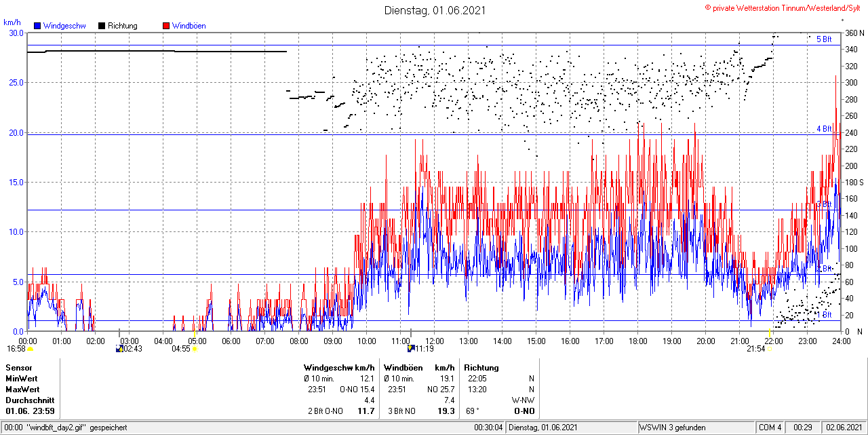The image size is (868, 435).
Task: Click the Richtung column header in table
Action: (x=481, y=367)
